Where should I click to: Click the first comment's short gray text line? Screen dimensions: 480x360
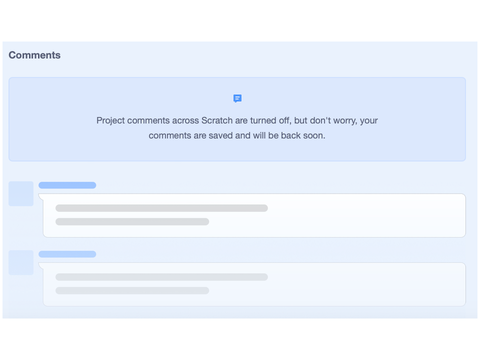click(132, 222)
